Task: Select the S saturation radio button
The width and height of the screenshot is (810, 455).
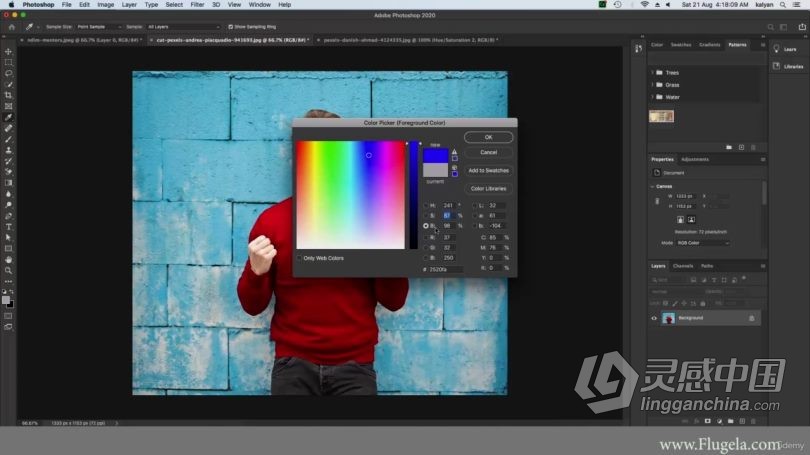Action: [426, 216]
